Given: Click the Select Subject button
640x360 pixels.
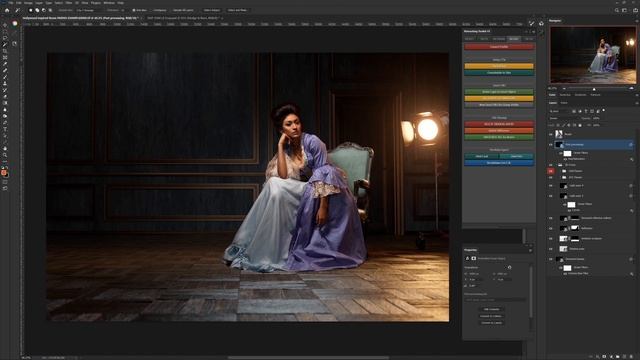Looking at the screenshot, I should 211,10.
